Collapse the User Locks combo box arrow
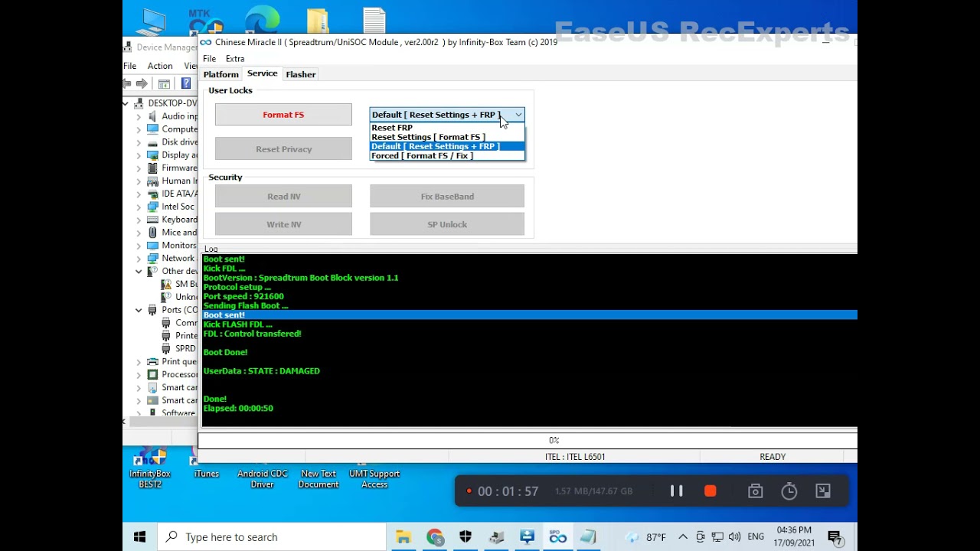980x551 pixels. pos(518,115)
